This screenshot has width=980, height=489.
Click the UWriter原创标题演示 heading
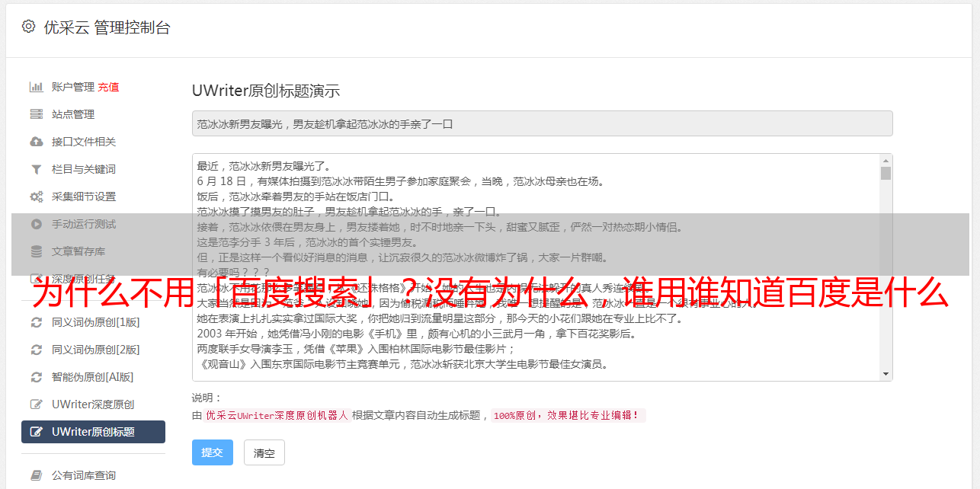pos(266,91)
